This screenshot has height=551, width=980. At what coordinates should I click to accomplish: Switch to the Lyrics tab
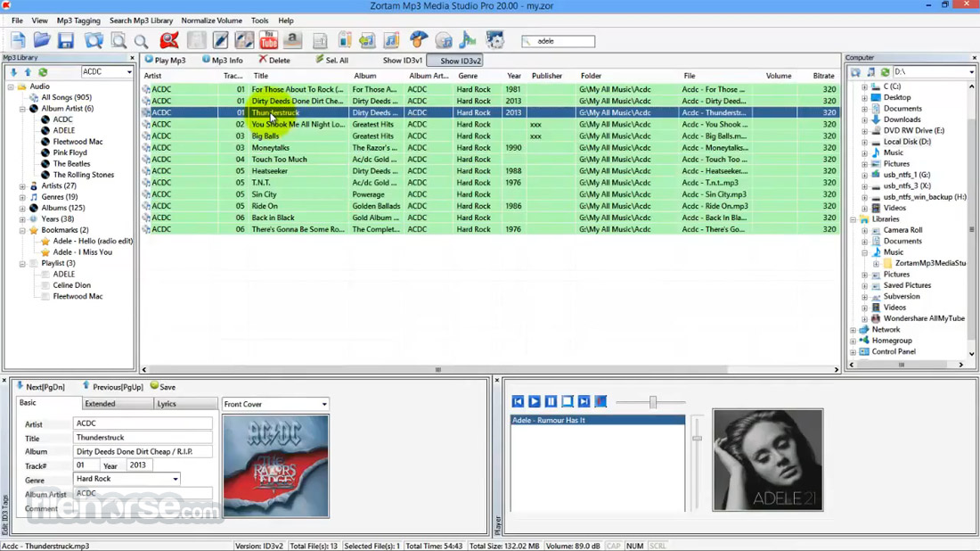coord(185,403)
